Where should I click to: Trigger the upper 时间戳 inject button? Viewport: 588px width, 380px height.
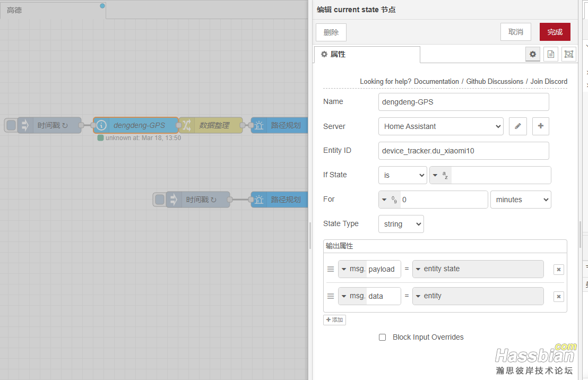11,125
